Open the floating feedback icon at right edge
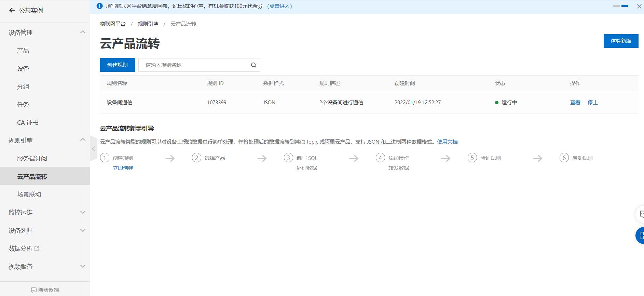644x296 pixels. (640, 214)
